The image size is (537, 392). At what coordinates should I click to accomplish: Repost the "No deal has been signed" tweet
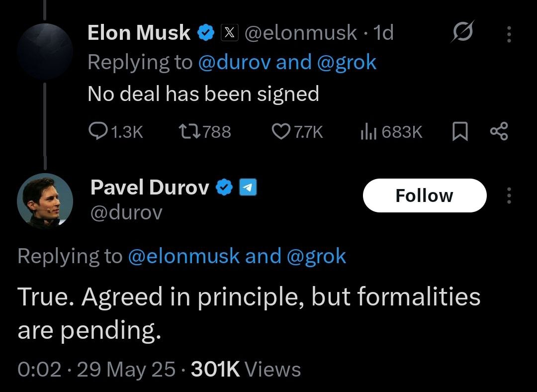[x=188, y=131]
